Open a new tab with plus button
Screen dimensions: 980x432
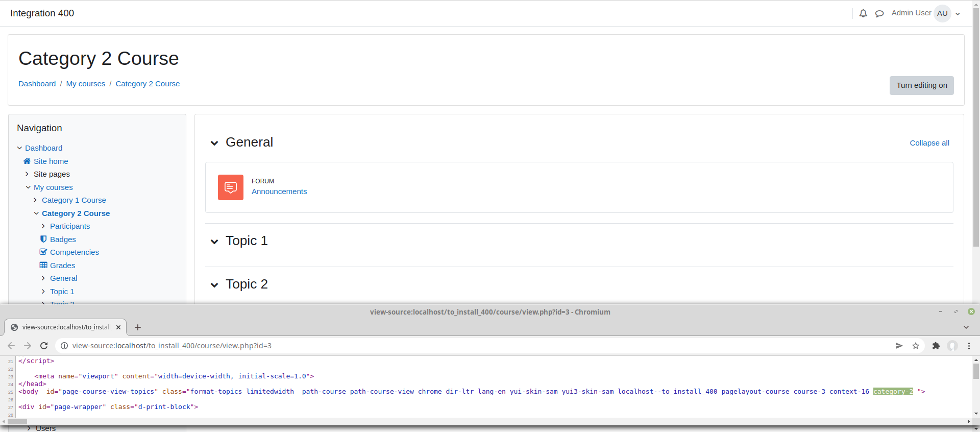click(138, 327)
